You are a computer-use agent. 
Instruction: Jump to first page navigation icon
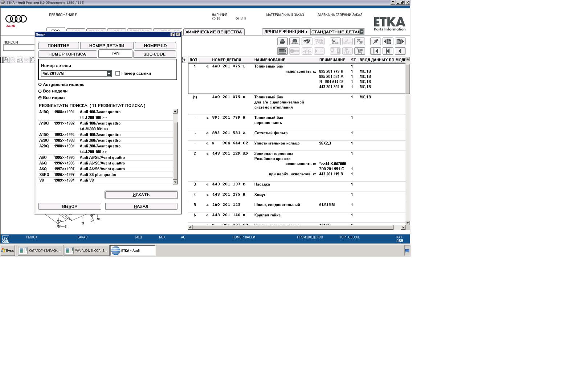[x=375, y=51]
